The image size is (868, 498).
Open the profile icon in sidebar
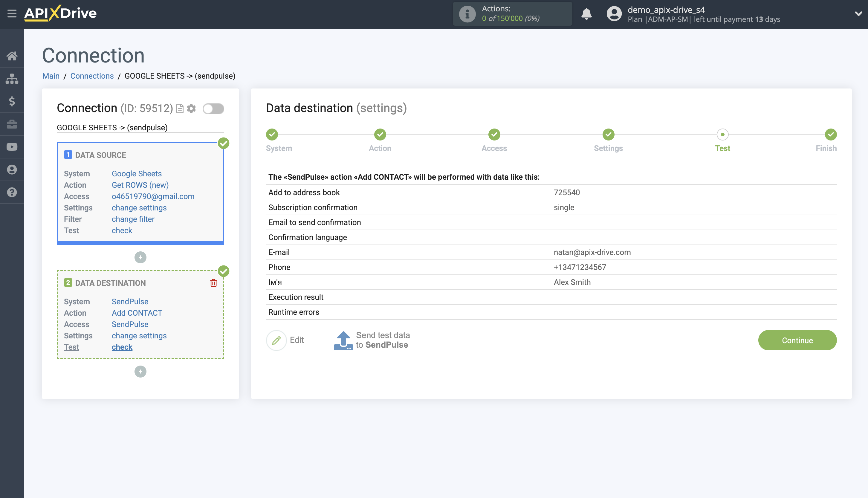12,170
